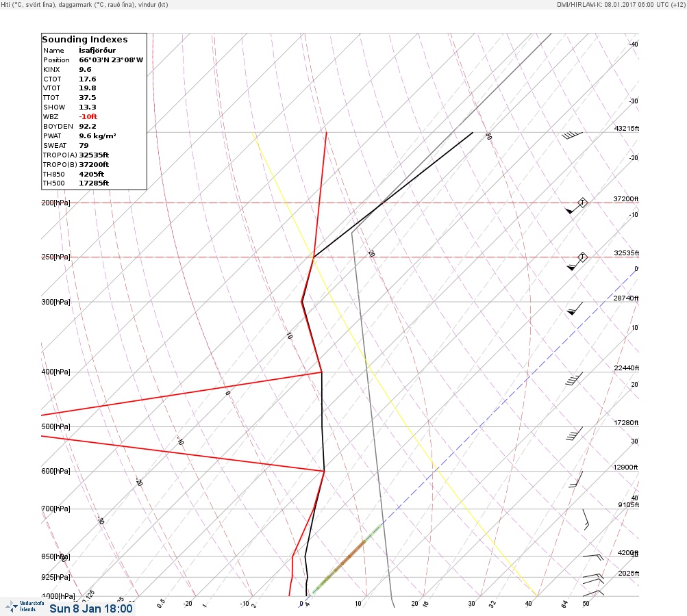
Task: Click the diamond tropopause marker on the 250hPa line
Action: [x=582, y=257]
